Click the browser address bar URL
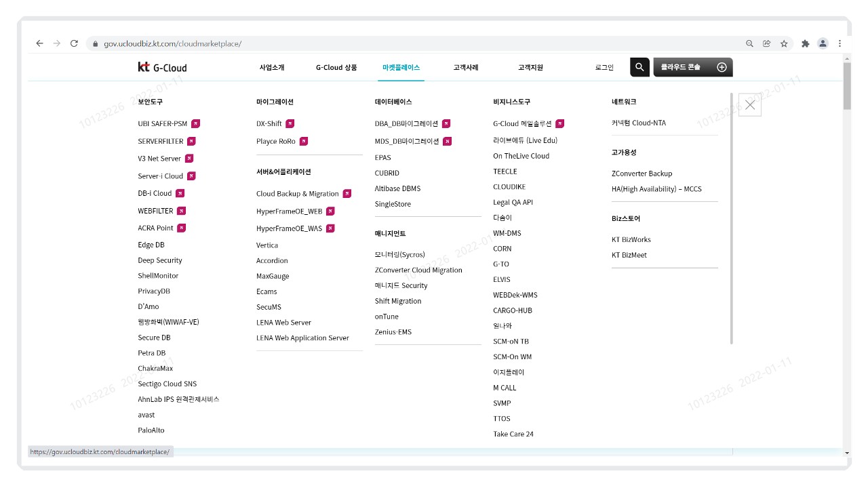 coord(172,43)
